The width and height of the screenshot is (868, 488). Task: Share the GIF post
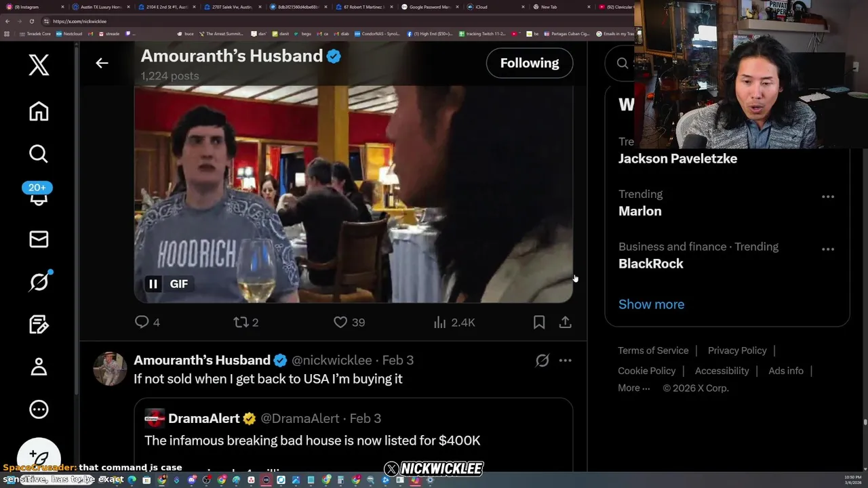565,323
